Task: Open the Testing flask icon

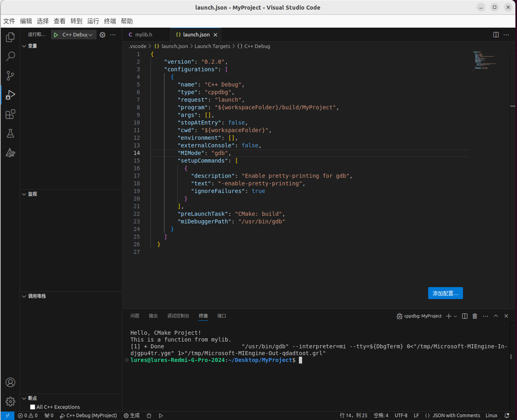Action: pos(10,134)
